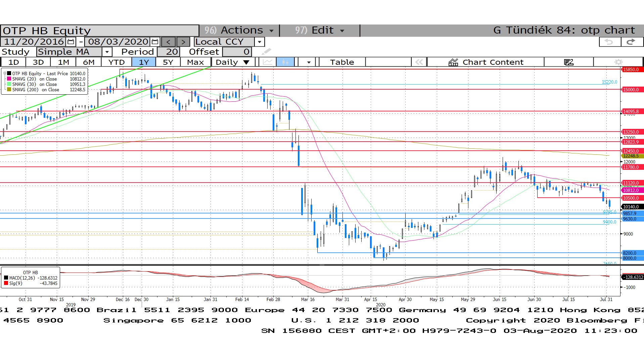The width and height of the screenshot is (644, 344).
Task: Select the 3D range tab
Action: 38,62
